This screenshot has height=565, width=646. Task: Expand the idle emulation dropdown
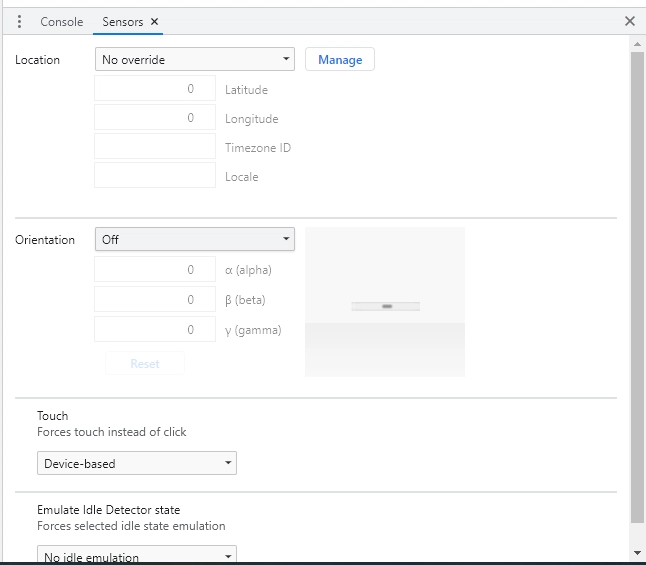(137, 556)
